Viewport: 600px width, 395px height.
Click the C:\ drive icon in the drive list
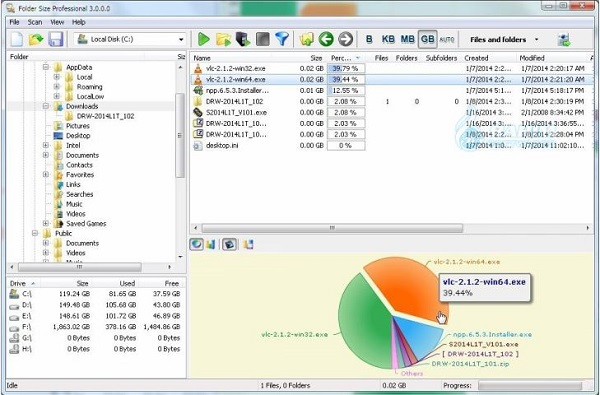click(14, 294)
